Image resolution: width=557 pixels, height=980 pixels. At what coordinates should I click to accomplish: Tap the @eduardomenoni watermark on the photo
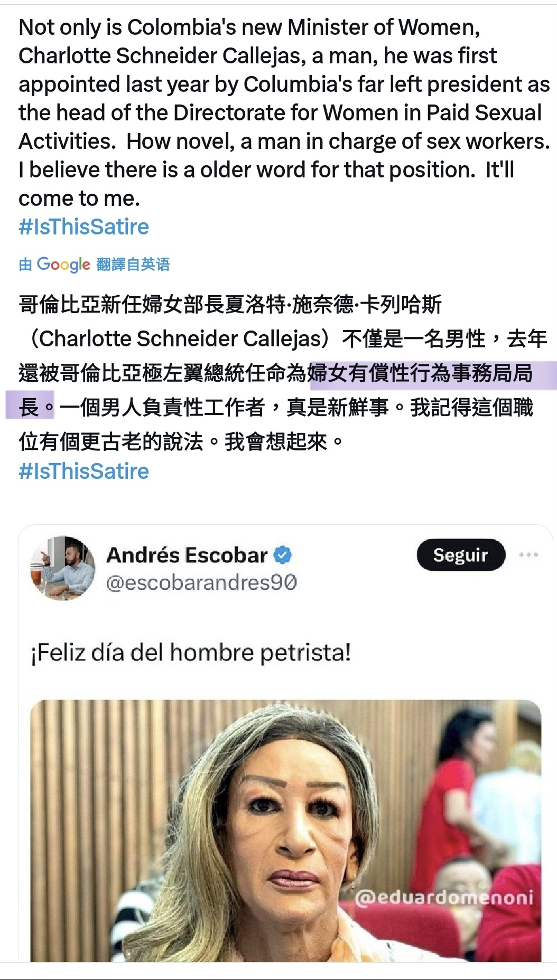tap(444, 898)
